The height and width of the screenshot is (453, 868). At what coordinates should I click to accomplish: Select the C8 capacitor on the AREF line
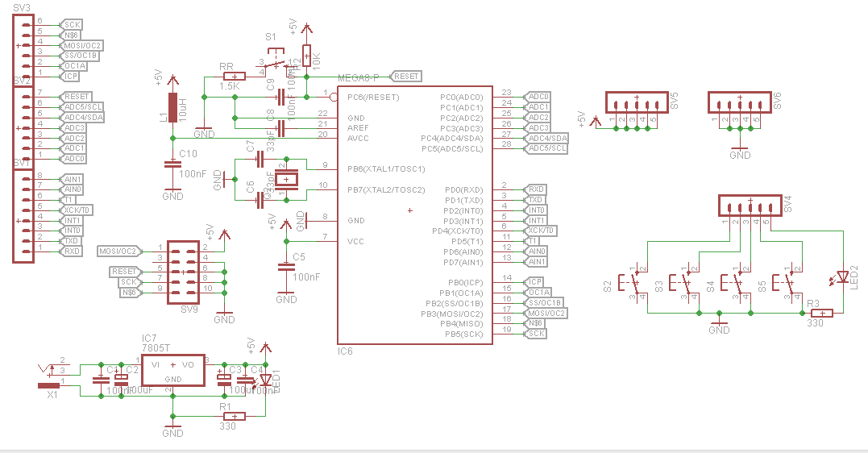tap(281, 129)
